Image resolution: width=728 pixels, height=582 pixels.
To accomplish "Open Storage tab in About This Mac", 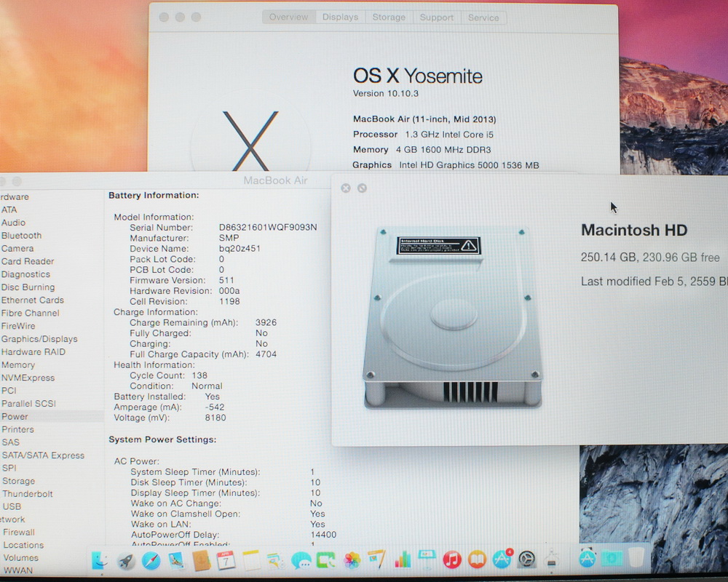I will (389, 17).
